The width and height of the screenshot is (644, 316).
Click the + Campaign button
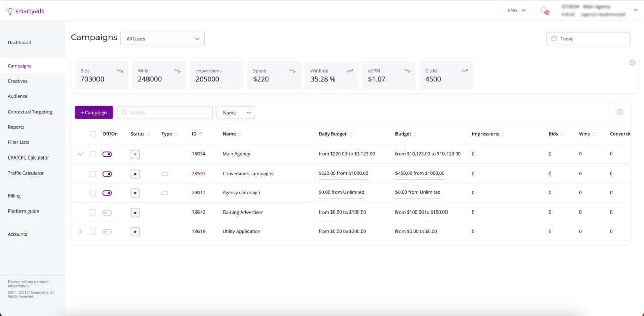94,113
